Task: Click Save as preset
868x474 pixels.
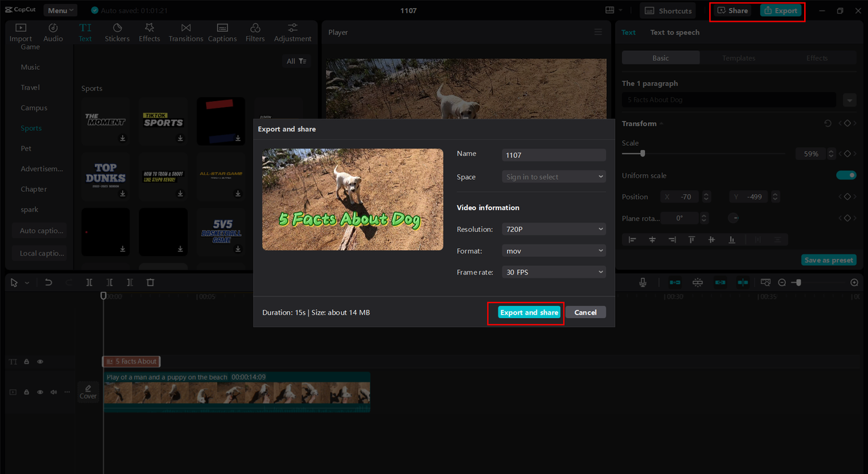Action: 829,260
